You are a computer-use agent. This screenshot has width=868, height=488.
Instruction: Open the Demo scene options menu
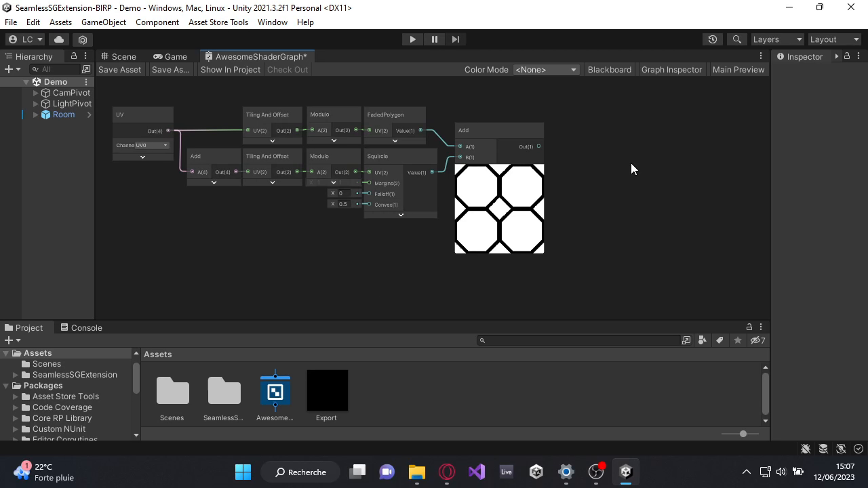click(86, 82)
